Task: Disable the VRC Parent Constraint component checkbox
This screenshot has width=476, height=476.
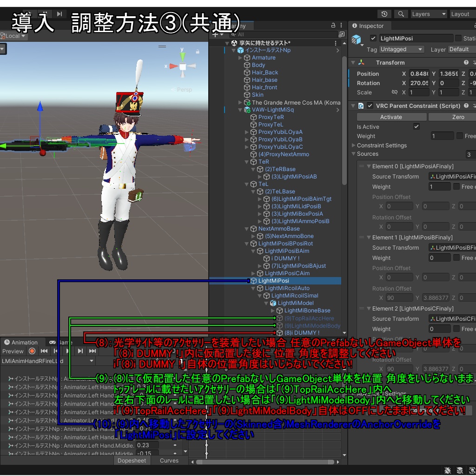Action: [x=370, y=106]
